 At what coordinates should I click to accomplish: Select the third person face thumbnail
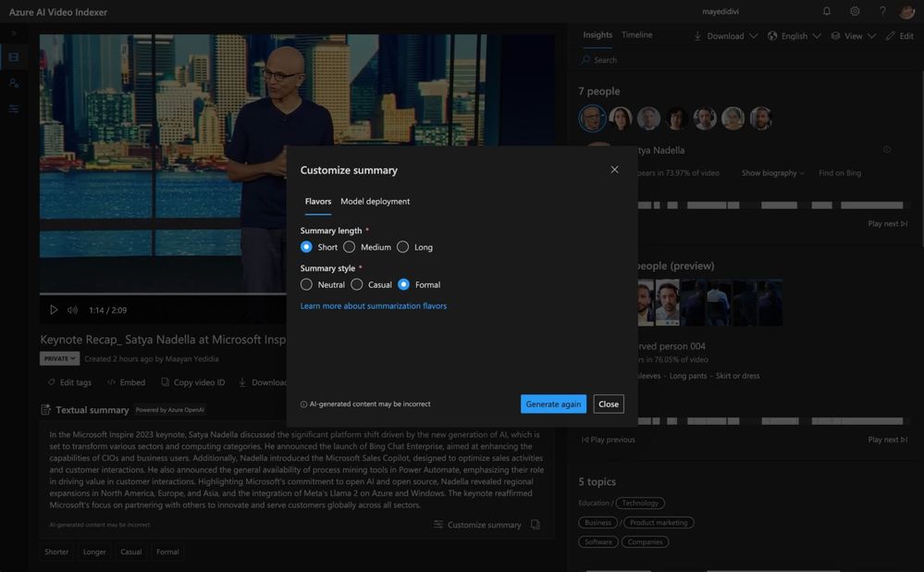[x=648, y=118]
